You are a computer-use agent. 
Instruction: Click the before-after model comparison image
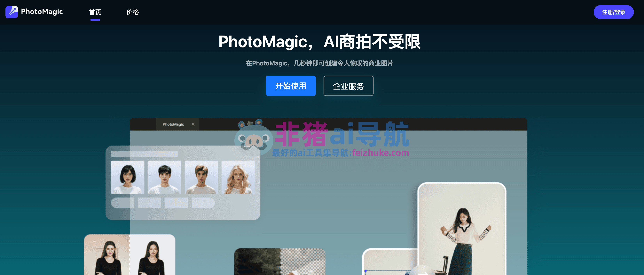click(130, 255)
